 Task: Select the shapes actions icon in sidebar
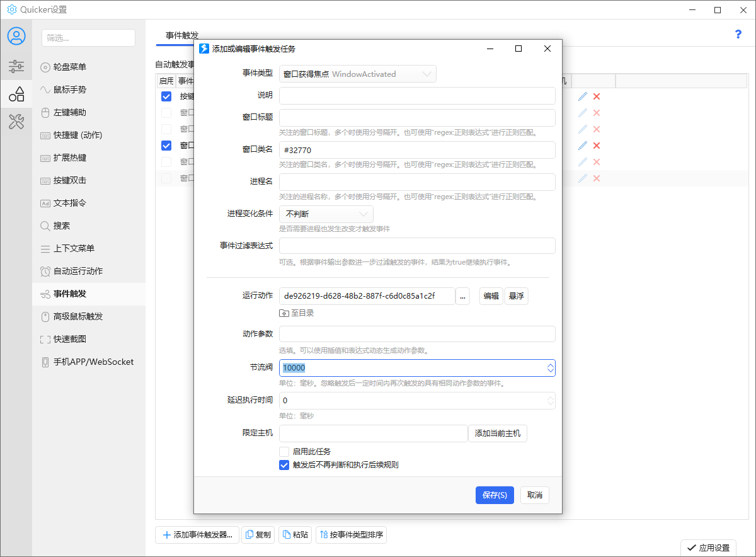pos(16,95)
